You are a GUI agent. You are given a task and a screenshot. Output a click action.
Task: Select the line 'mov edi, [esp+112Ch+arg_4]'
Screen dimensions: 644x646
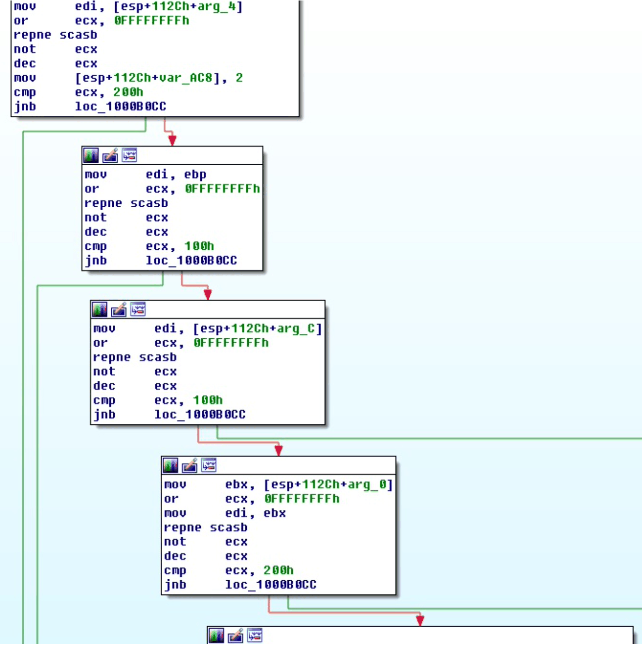pyautogui.click(x=128, y=7)
